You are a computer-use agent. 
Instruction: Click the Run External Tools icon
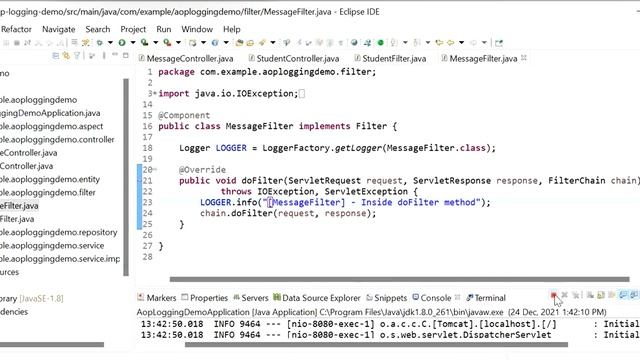pos(167,42)
